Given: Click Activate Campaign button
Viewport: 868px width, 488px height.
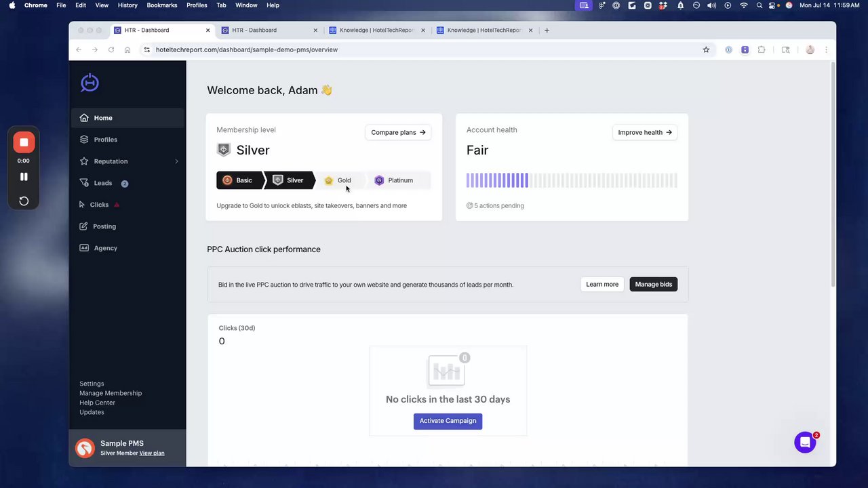Looking at the screenshot, I should click(448, 421).
